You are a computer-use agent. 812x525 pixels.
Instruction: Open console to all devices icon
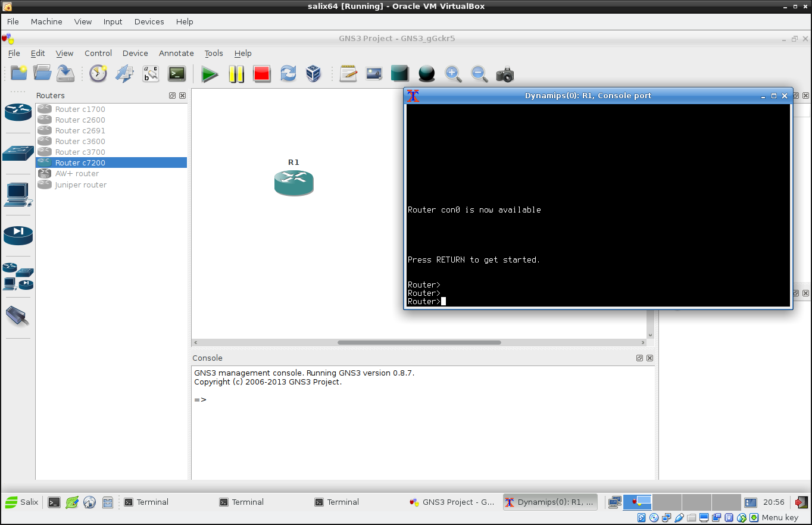[177, 74]
